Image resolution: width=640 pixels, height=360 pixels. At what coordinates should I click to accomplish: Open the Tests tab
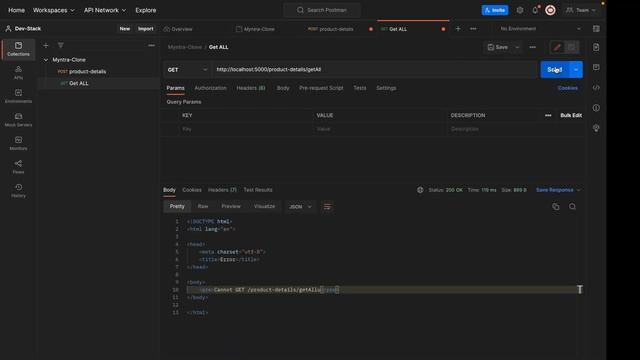[360, 88]
